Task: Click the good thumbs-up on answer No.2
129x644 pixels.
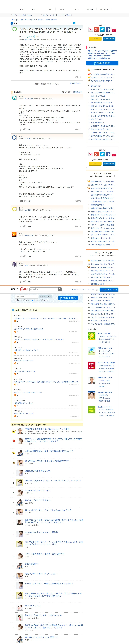Action: pyautogui.click(x=23, y=282)
